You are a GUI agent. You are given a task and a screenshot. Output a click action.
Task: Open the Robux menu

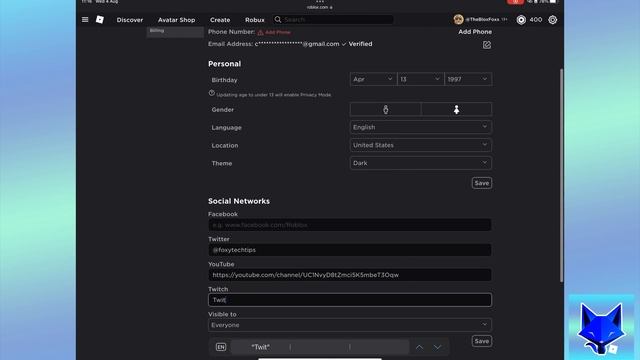coord(255,20)
